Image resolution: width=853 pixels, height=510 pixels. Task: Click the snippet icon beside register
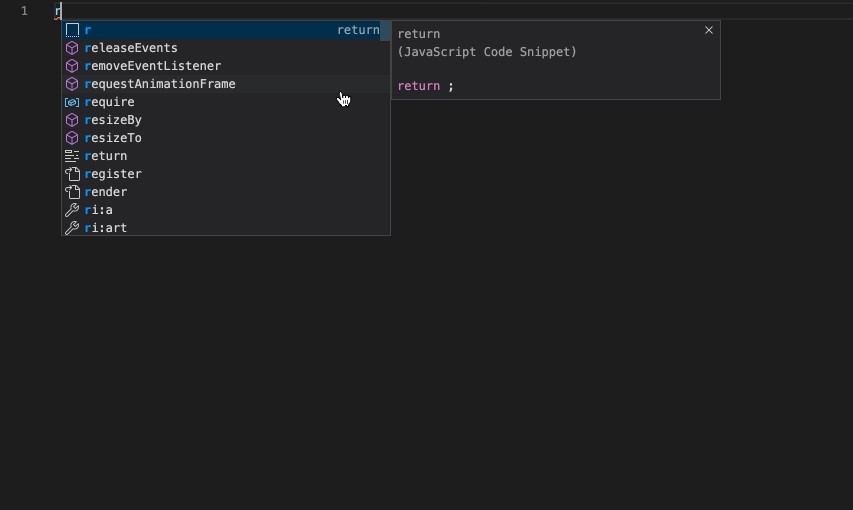72,174
